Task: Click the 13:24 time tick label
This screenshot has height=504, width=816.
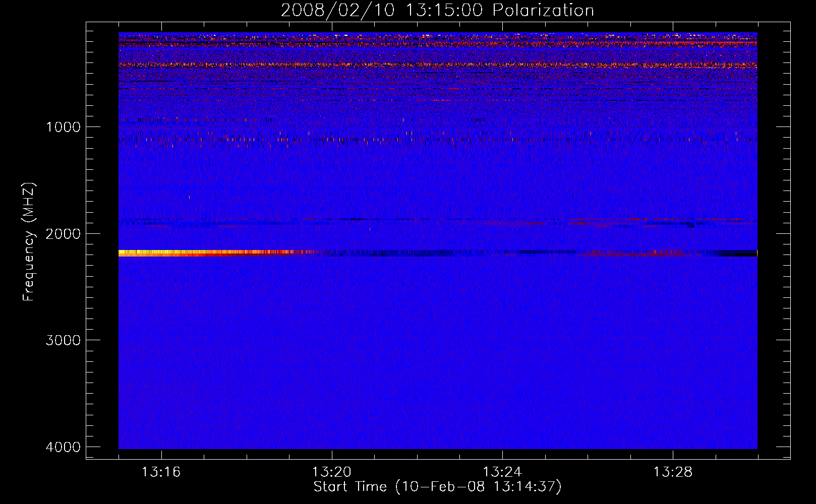Action: pos(502,472)
